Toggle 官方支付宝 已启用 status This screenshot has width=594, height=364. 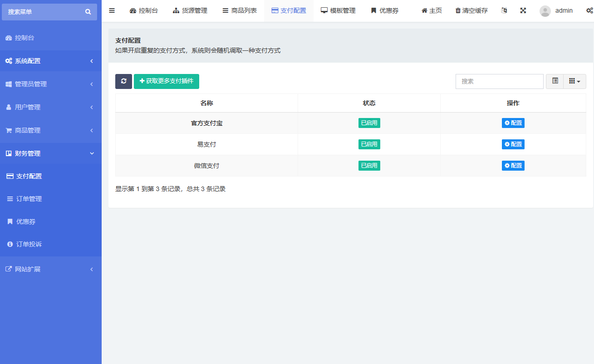[369, 123]
